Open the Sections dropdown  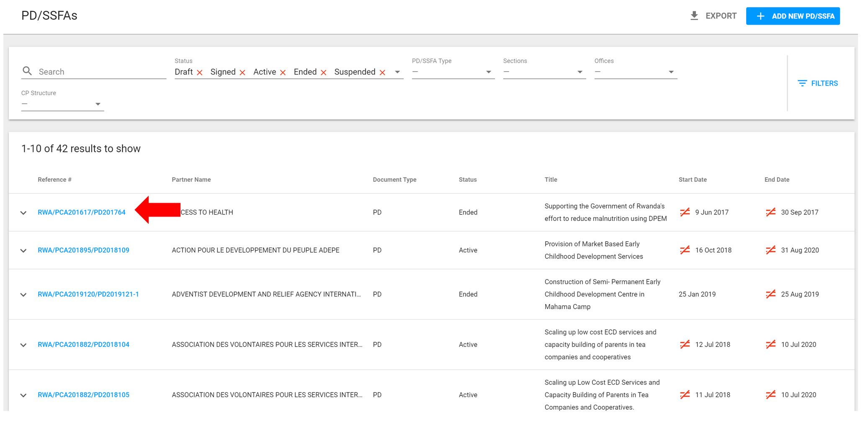[580, 72]
